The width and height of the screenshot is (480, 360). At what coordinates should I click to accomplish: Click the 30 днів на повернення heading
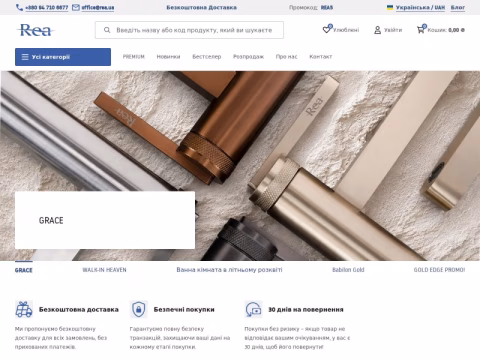click(x=306, y=309)
